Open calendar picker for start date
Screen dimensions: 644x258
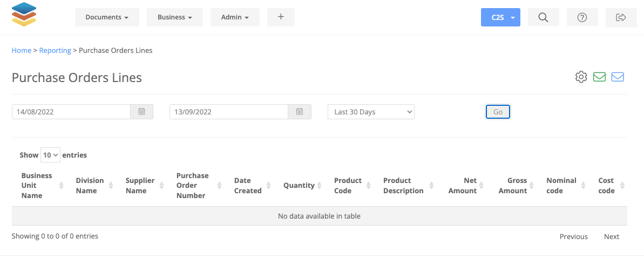(141, 112)
